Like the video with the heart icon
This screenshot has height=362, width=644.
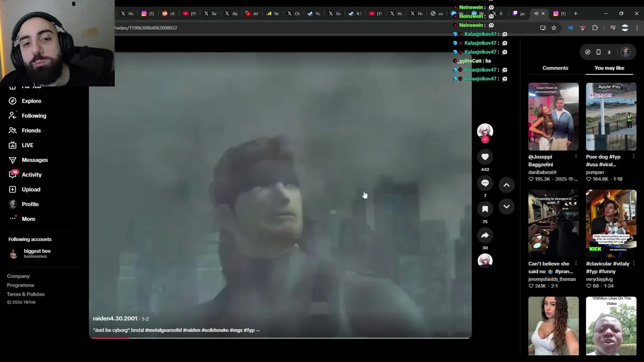click(485, 157)
